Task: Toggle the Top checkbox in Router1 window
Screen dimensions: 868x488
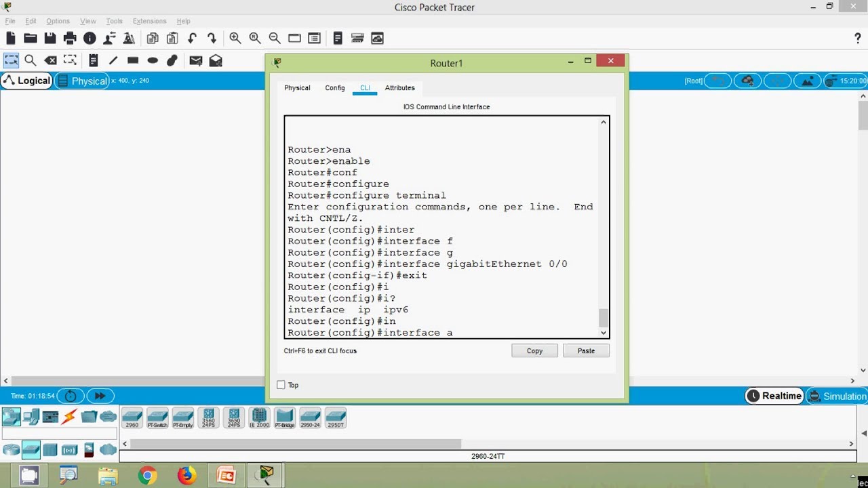Action: coord(281,385)
